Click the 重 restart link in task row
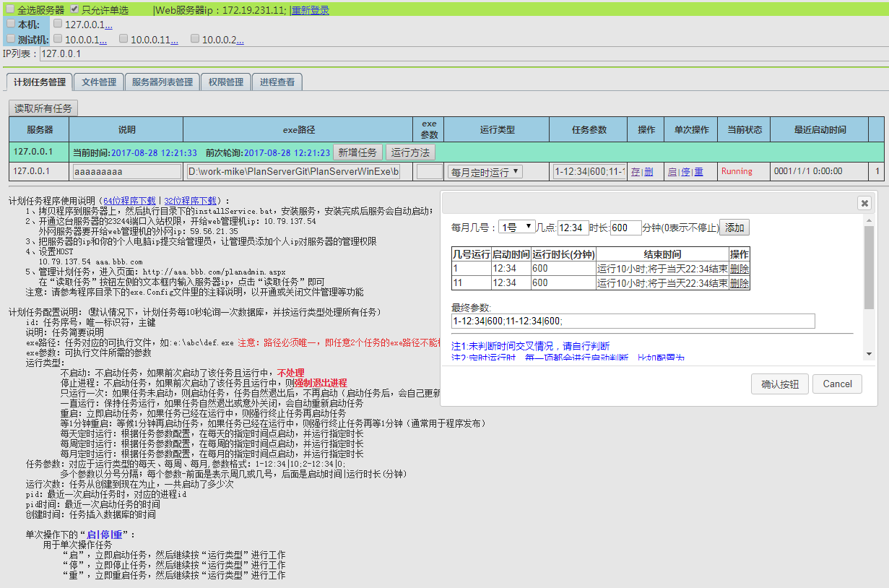This screenshot has width=889, height=588. pyautogui.click(x=698, y=172)
